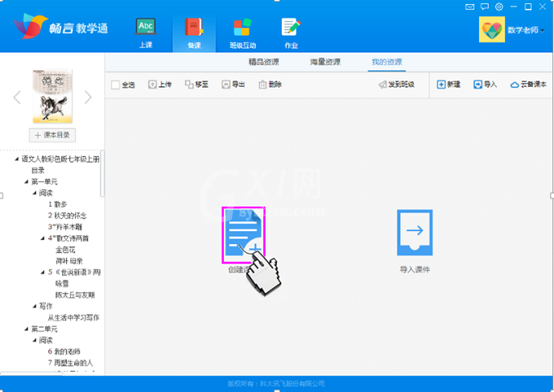
Task: Switch to the 海量资源 tab
Action: (x=325, y=62)
